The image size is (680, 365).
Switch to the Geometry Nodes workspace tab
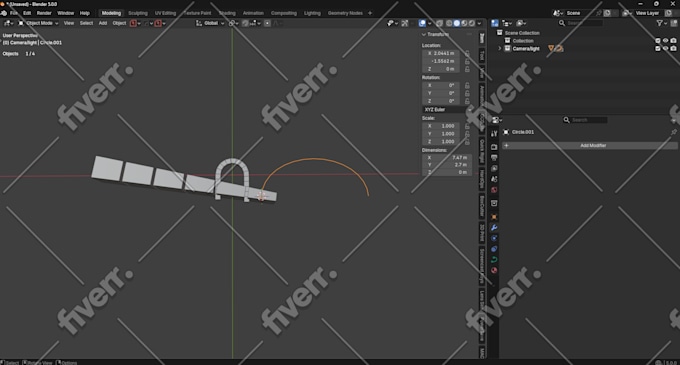(345, 13)
